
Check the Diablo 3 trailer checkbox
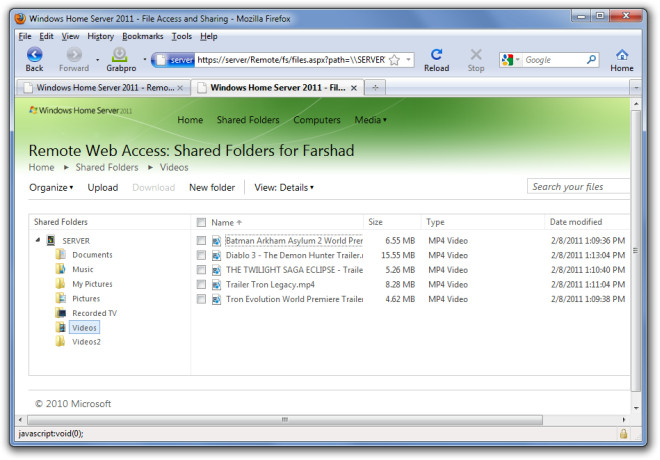pos(201,255)
